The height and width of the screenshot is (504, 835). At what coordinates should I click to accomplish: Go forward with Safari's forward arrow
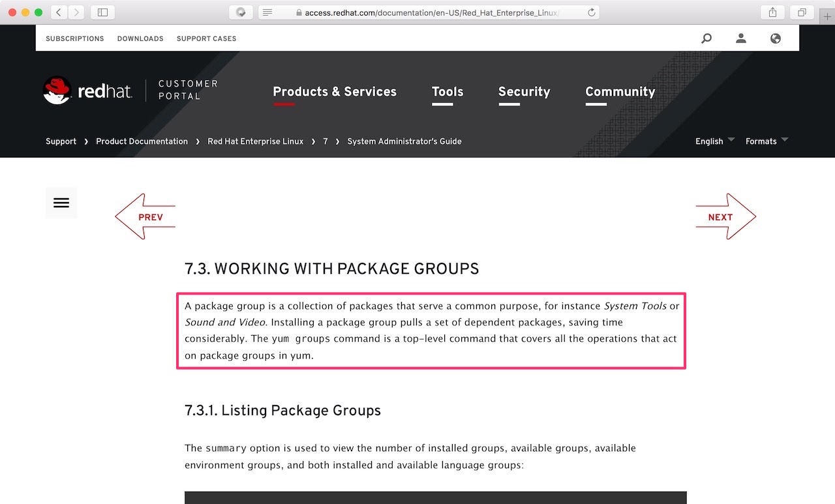(76, 12)
